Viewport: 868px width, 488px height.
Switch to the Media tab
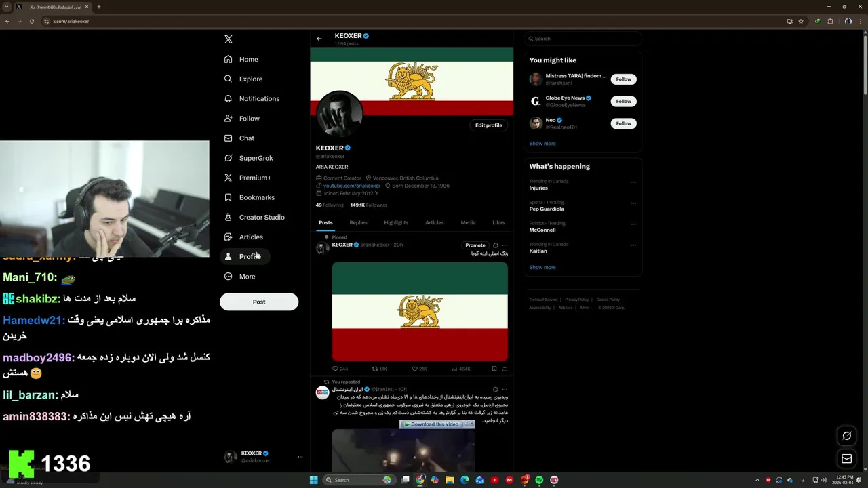(x=468, y=222)
